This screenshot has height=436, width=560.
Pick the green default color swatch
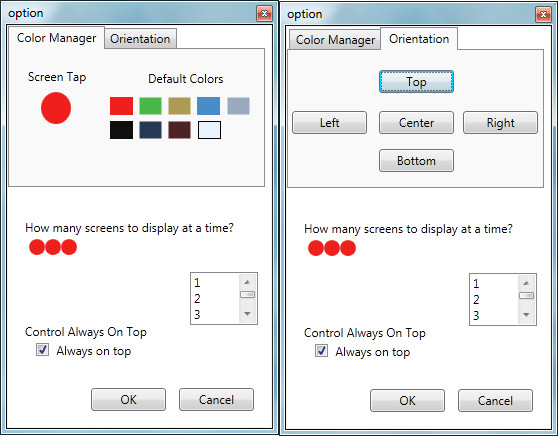(x=150, y=106)
